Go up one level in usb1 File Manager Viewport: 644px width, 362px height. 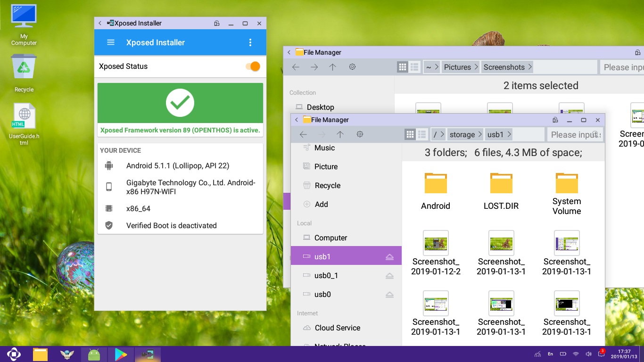click(x=340, y=134)
